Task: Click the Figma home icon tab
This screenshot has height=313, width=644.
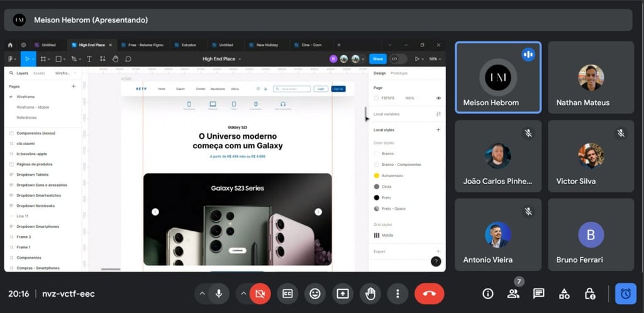Action: point(10,45)
